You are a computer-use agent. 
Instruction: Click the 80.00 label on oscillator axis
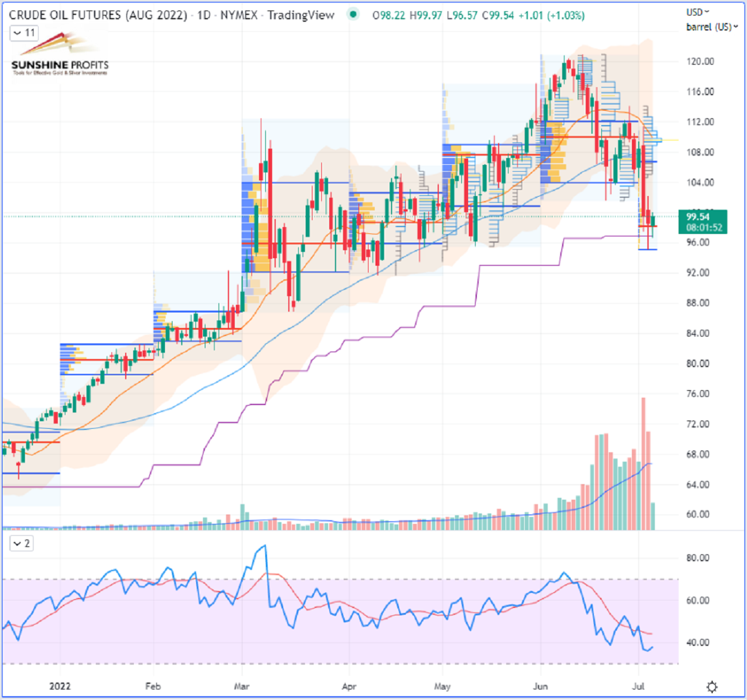697,558
